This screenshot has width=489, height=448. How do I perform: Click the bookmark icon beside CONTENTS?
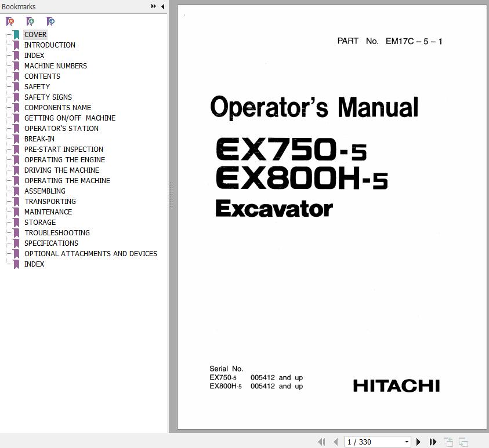16,77
